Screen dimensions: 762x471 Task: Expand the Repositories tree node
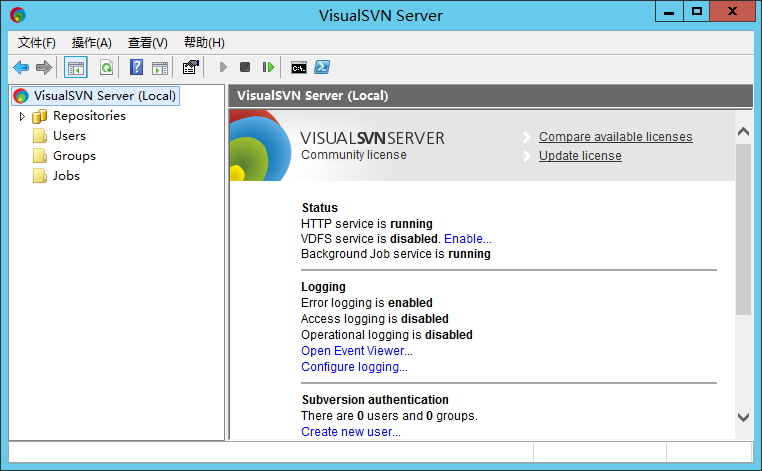(22, 116)
